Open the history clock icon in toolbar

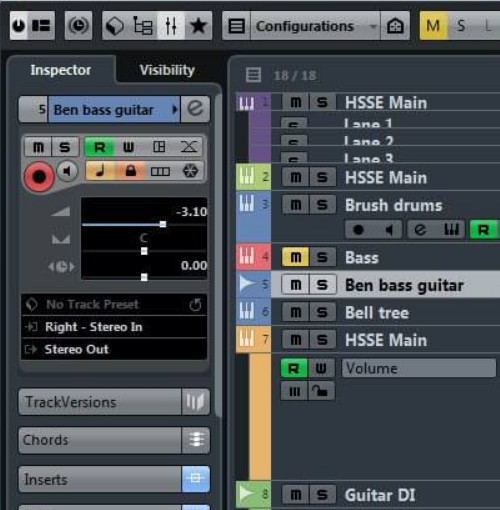[x=78, y=26]
